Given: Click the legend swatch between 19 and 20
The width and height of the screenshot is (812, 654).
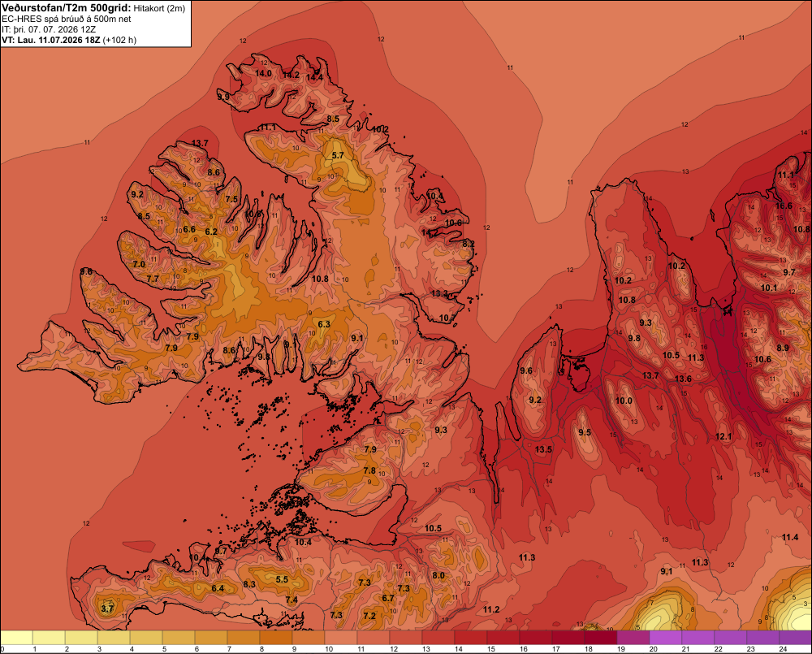Looking at the screenshot, I should coord(633,638).
